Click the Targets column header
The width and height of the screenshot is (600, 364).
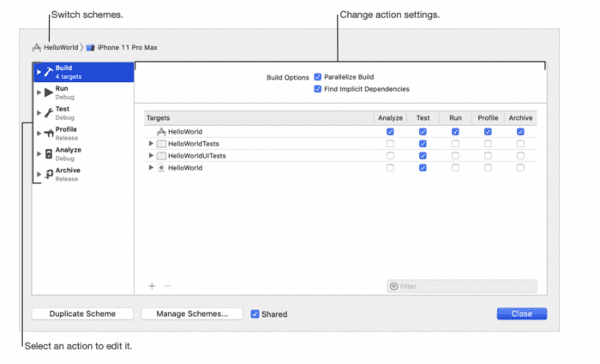(259, 118)
